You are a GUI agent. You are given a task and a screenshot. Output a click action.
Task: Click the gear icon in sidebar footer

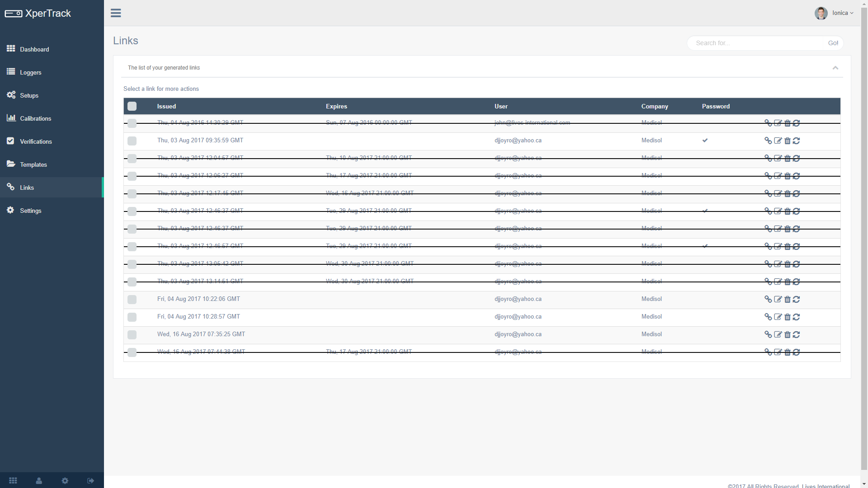pyautogui.click(x=65, y=481)
